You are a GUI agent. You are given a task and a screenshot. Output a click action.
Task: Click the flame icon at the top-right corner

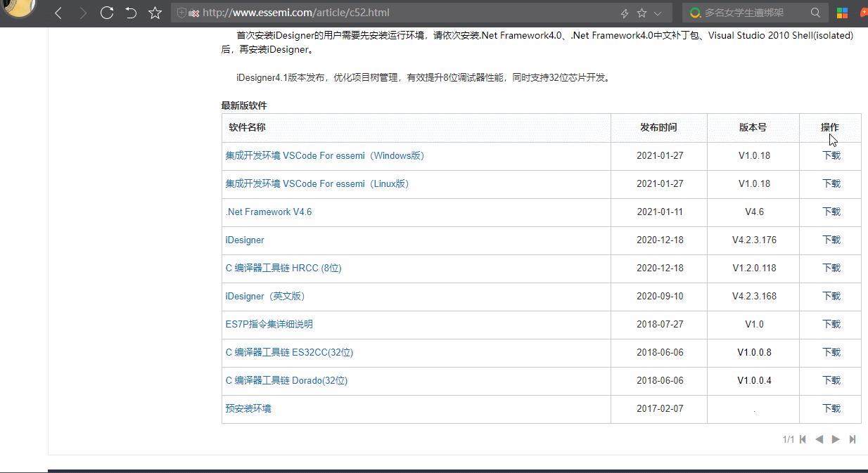tap(864, 12)
